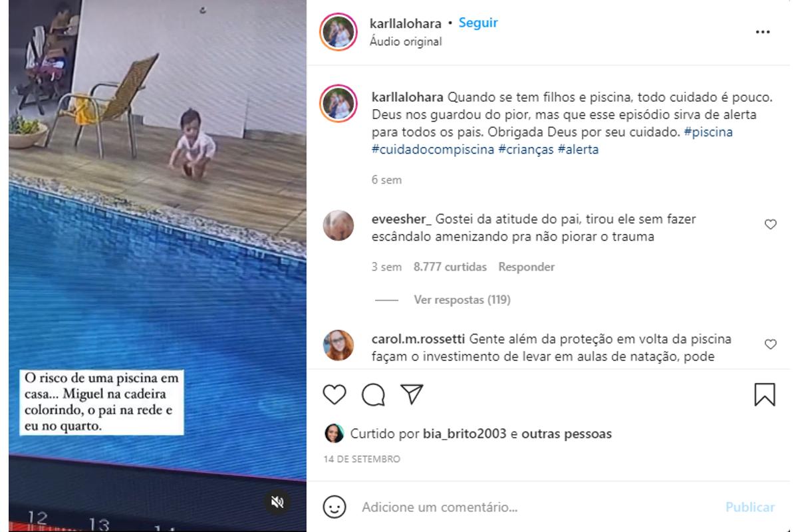Like eveesher_'s comment with the heart
This screenshot has height=532, width=798.
click(x=771, y=225)
